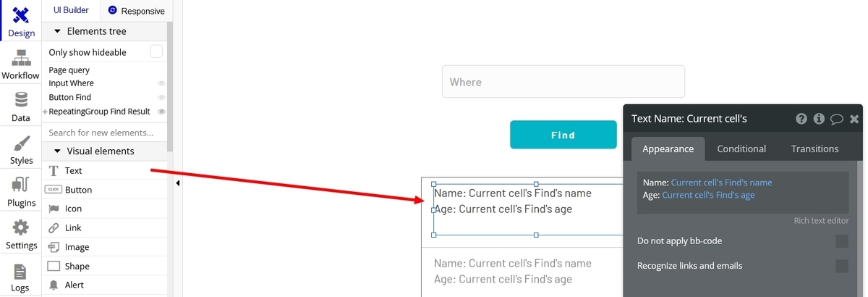
Task: Open the Plugins section in sidebar
Action: [x=20, y=191]
